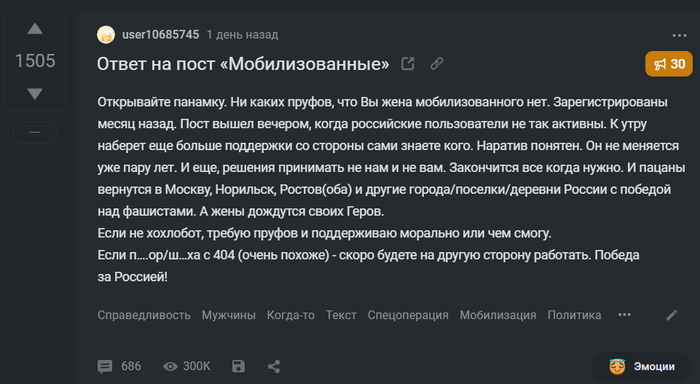
Task: Open post in new tab icon
Action: [x=408, y=63]
